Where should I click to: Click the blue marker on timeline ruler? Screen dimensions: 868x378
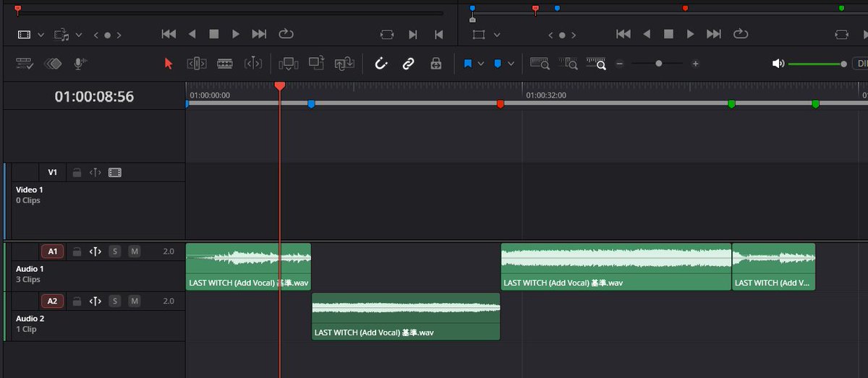[312, 105]
